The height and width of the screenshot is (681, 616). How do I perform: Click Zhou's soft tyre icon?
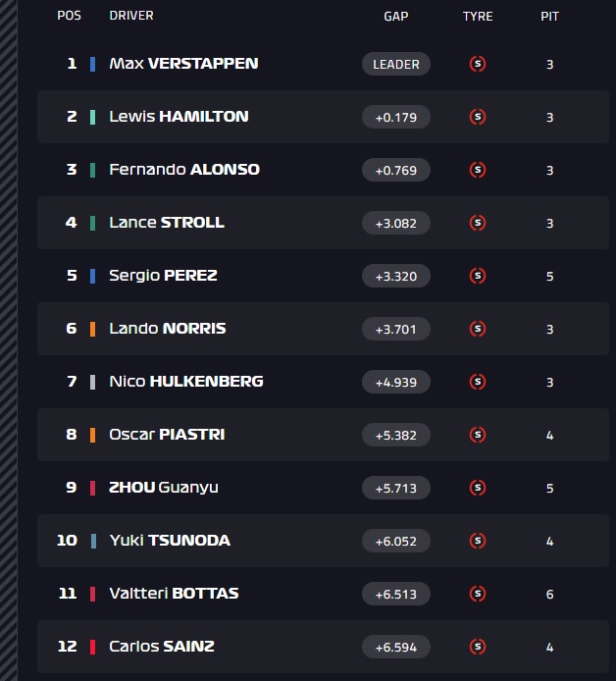pos(478,488)
